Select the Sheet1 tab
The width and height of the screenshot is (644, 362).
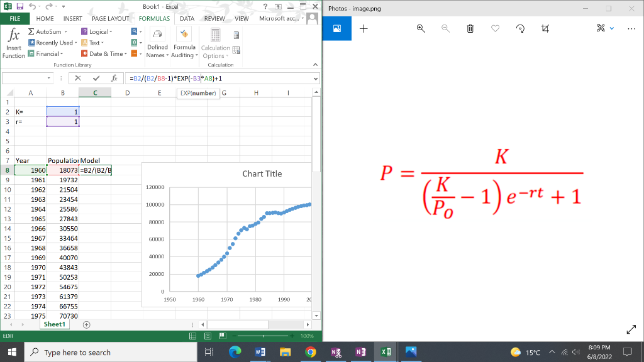point(55,324)
